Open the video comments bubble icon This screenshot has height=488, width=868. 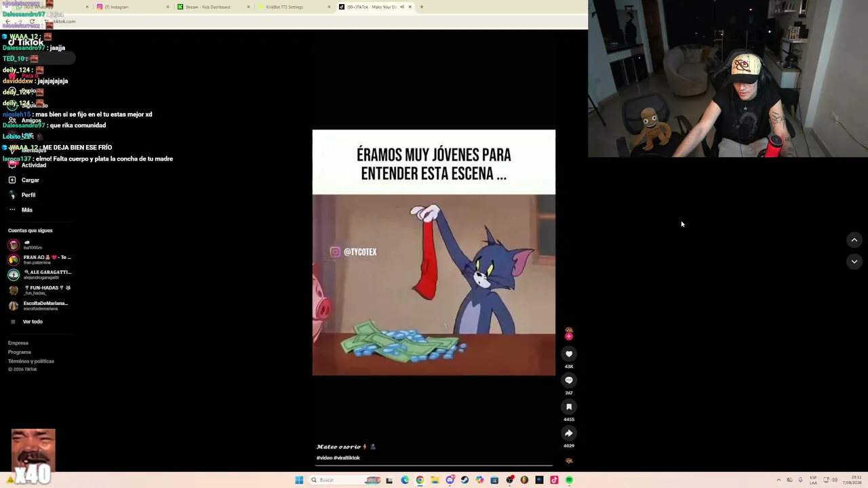(x=569, y=380)
